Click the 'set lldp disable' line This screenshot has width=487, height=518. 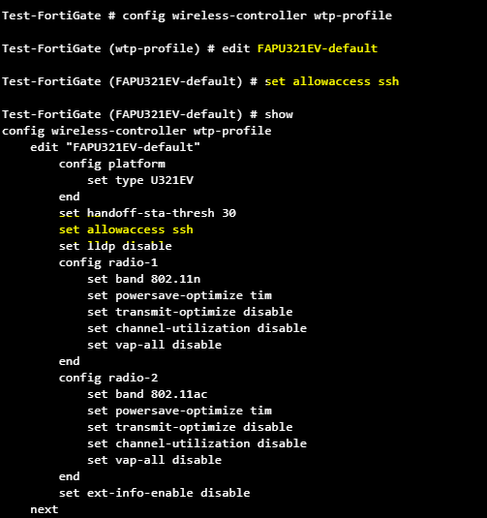pyautogui.click(x=115, y=246)
